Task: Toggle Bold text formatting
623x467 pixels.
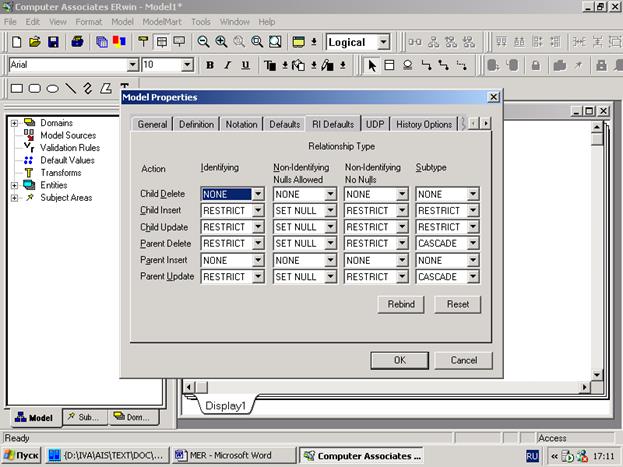Action: pyautogui.click(x=211, y=65)
